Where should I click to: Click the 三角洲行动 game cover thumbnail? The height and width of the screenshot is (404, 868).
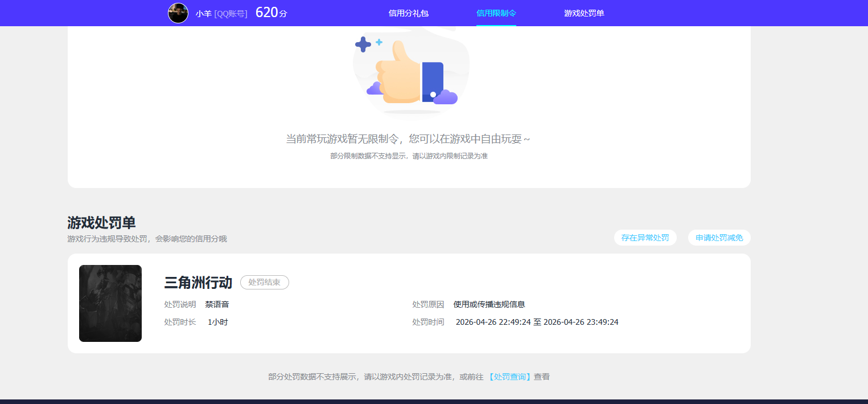110,303
